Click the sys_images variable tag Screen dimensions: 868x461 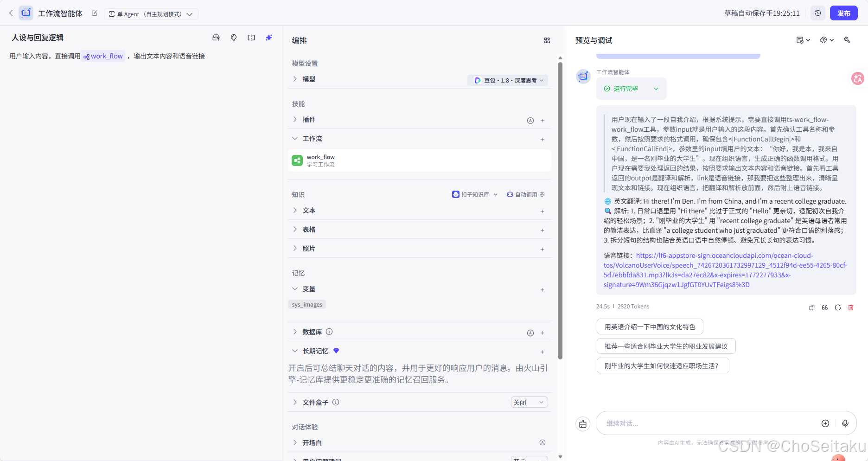click(x=307, y=305)
